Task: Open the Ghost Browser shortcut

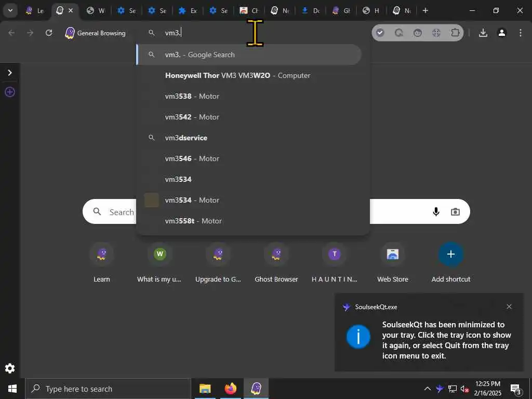Action: click(276, 263)
